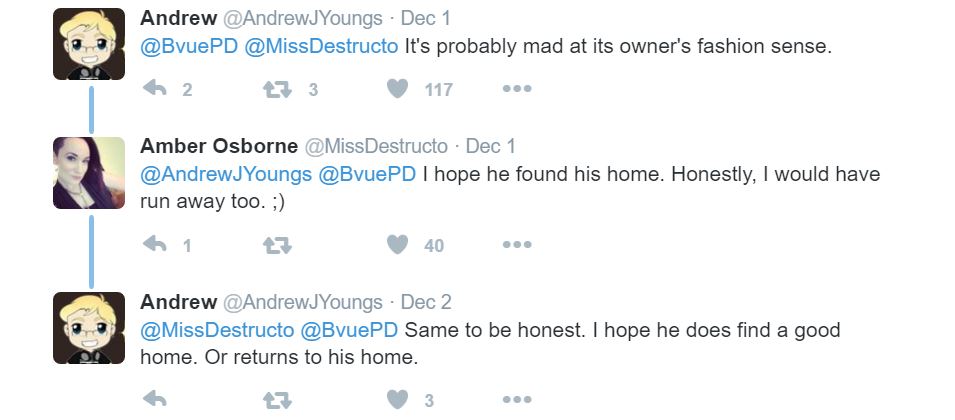The width and height of the screenshot is (955, 420).
Task: Open Amber Osborne's profile photo
Action: [89, 173]
